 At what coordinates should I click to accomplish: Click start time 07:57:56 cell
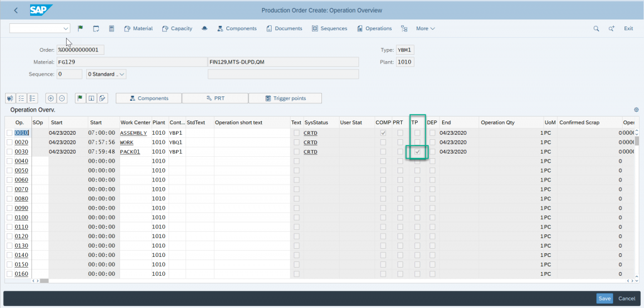click(x=103, y=142)
